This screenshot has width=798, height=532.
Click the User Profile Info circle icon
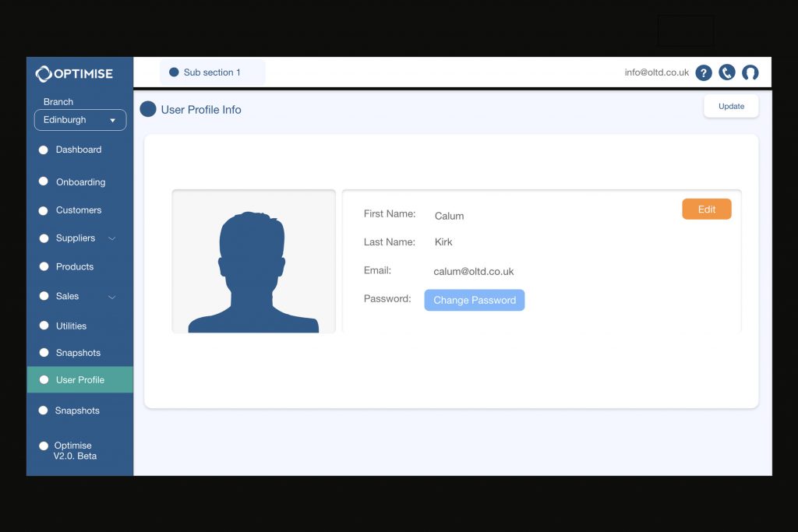point(148,109)
